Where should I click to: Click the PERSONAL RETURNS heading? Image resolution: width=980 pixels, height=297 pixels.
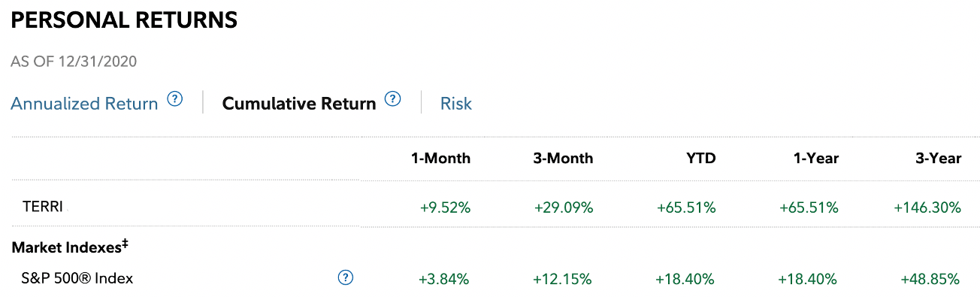[x=124, y=20]
